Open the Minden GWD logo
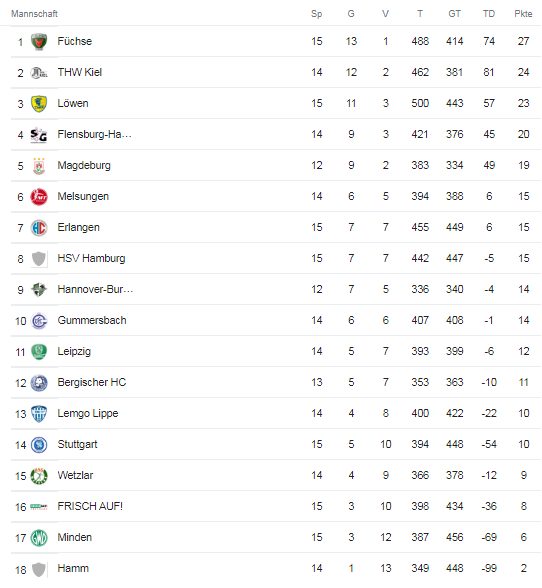 coord(39,538)
